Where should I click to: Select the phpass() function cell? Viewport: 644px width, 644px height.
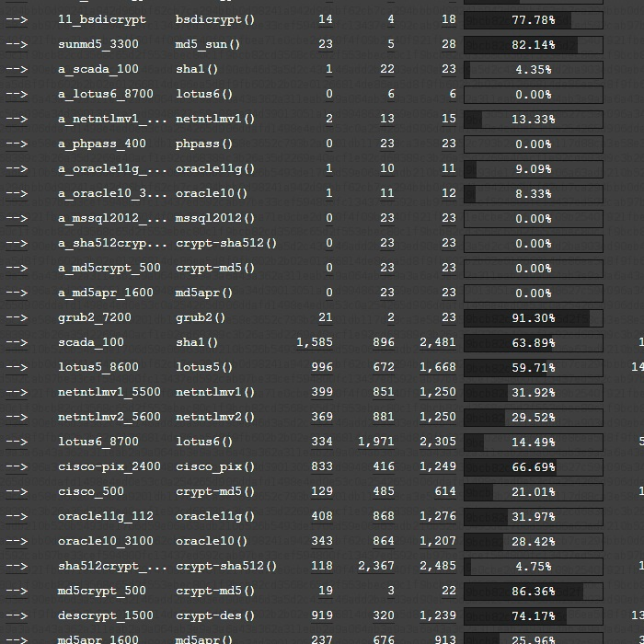click(204, 144)
